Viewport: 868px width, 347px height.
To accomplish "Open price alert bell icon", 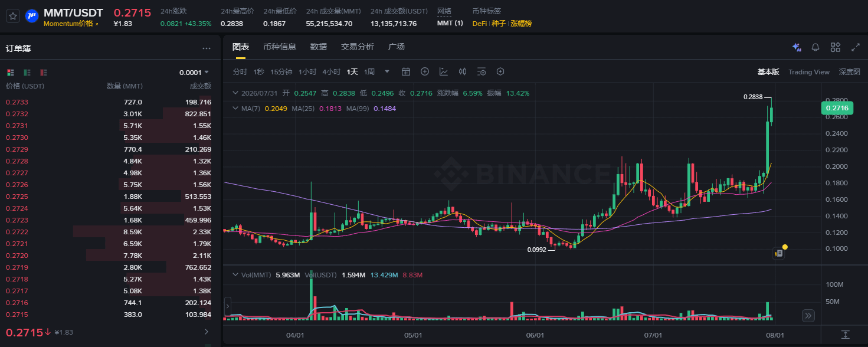I will pyautogui.click(x=815, y=47).
